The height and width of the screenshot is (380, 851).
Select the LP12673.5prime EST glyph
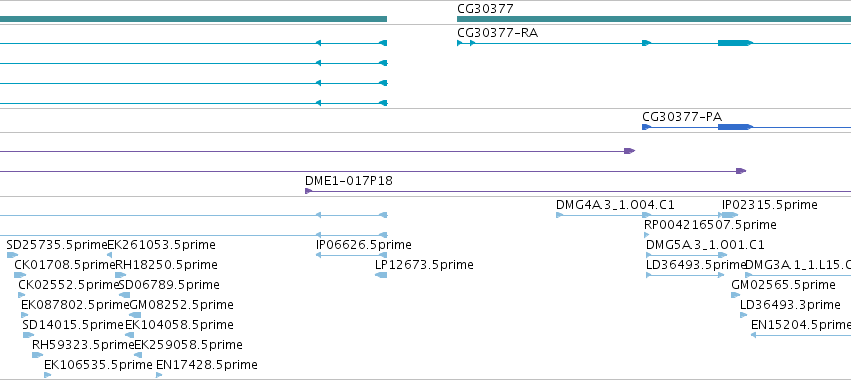pyautogui.click(x=381, y=275)
